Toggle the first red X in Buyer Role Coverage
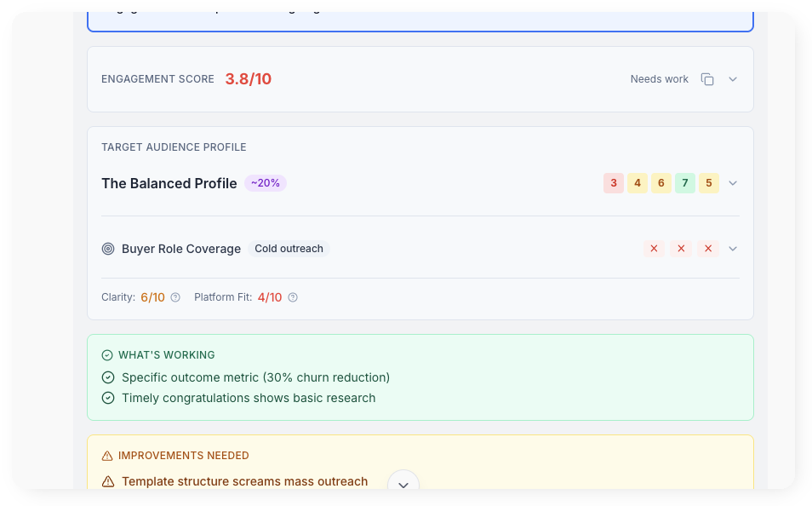This screenshot has width=812, height=506. click(x=654, y=248)
